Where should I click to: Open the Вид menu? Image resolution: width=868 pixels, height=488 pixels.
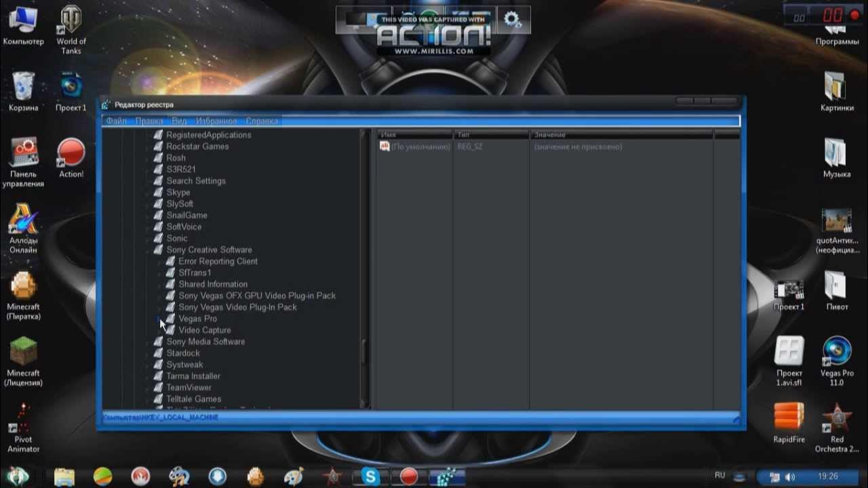coord(179,121)
